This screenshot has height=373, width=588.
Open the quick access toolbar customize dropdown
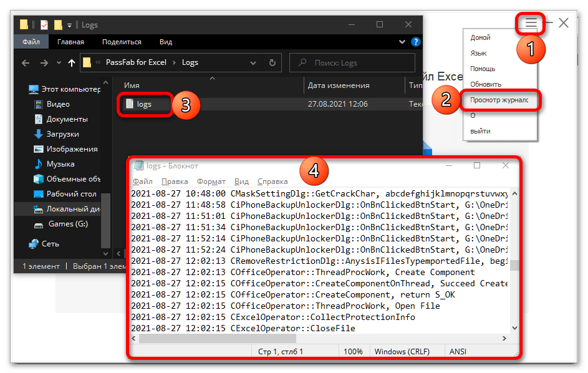69,25
